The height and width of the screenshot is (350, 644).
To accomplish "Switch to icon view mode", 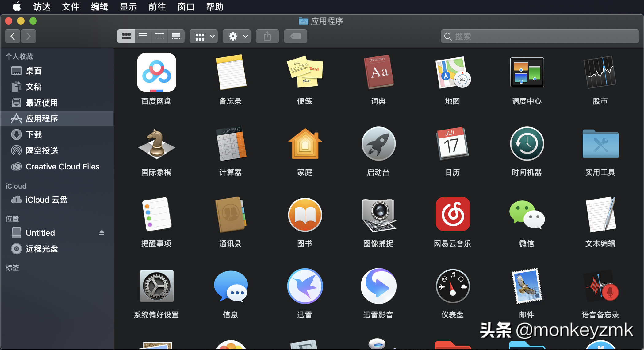I will click(126, 36).
